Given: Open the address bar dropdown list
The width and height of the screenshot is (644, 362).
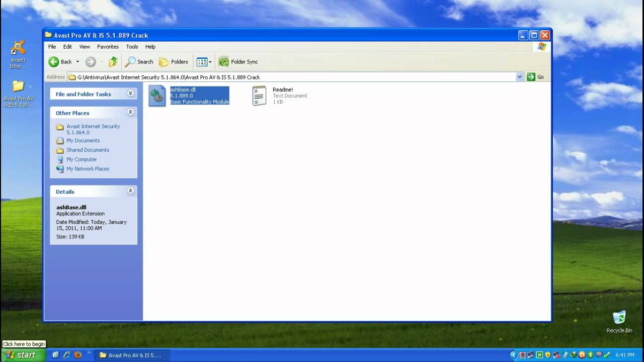Looking at the screenshot, I should [520, 77].
